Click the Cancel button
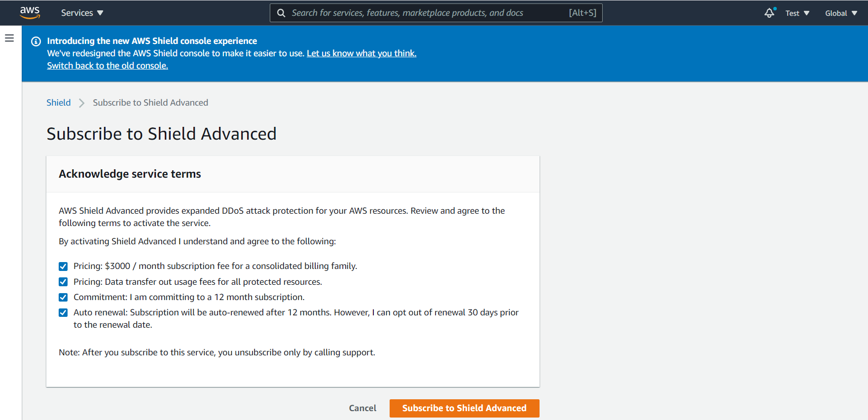Screen dimensions: 868x420 [362, 408]
